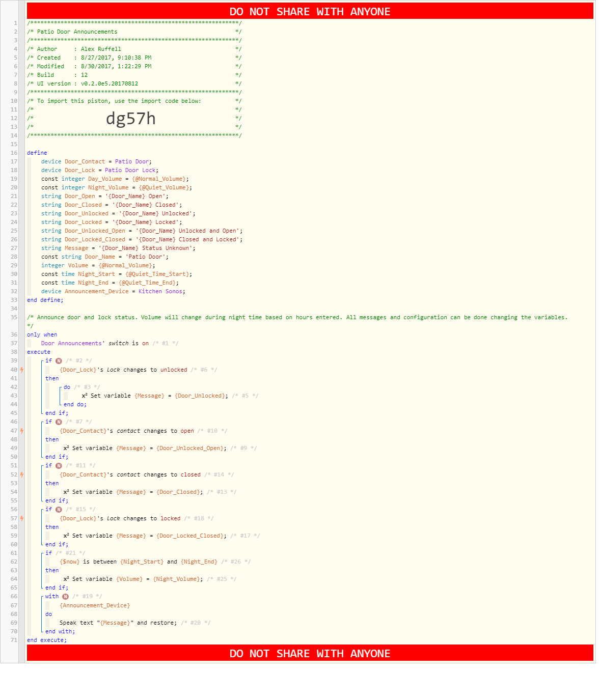Click the 'end do;' statement
600x700 pixels.
pos(75,404)
